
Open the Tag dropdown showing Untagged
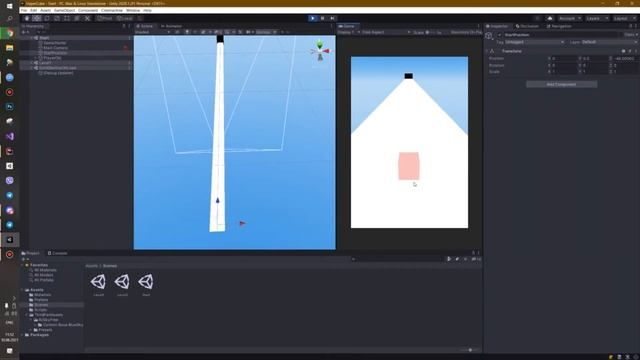(x=534, y=42)
